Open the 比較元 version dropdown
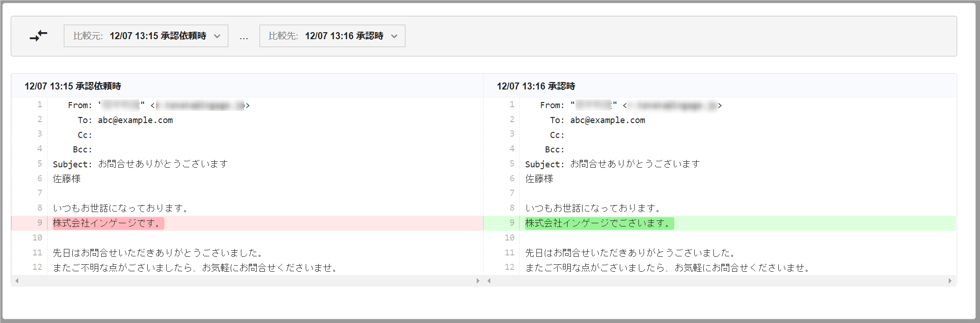Image resolution: width=980 pixels, height=323 pixels. (x=146, y=36)
